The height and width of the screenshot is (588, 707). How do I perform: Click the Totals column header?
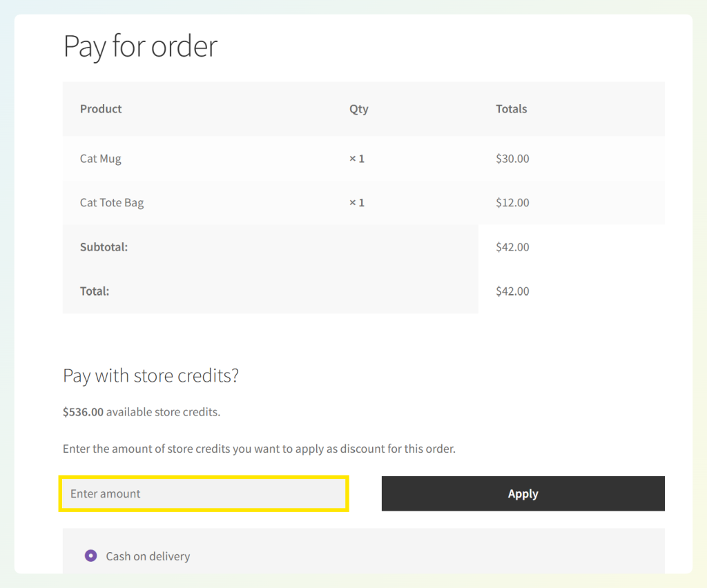coord(511,108)
